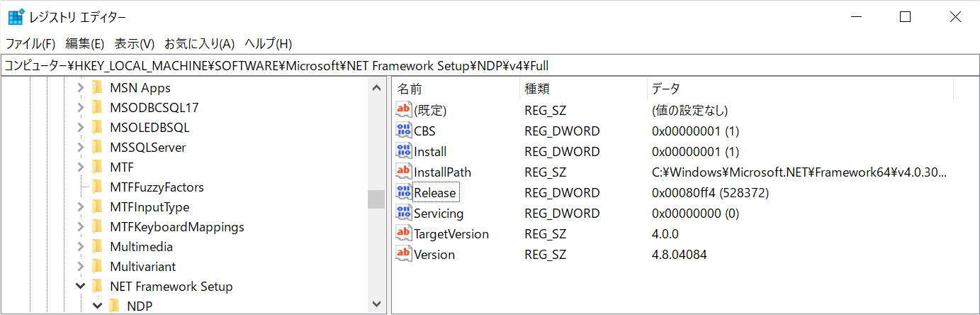The image size is (980, 315).
Task: Collapse the NET Framework Setup key
Action: click(81, 287)
